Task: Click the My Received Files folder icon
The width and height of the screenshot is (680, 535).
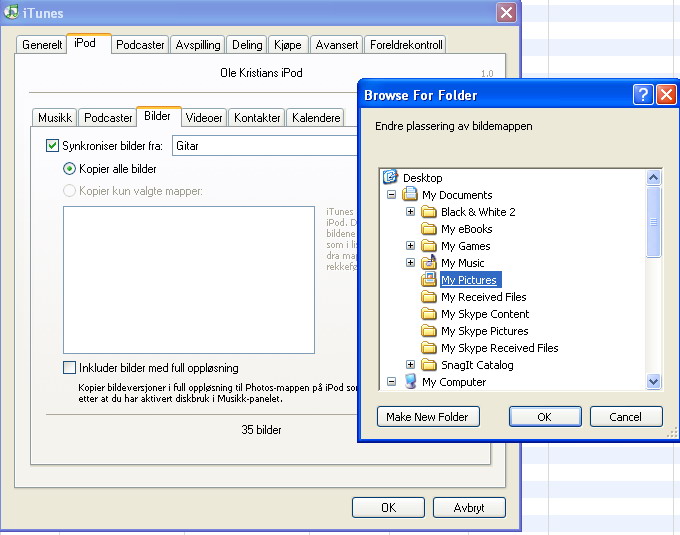Action: [x=429, y=297]
